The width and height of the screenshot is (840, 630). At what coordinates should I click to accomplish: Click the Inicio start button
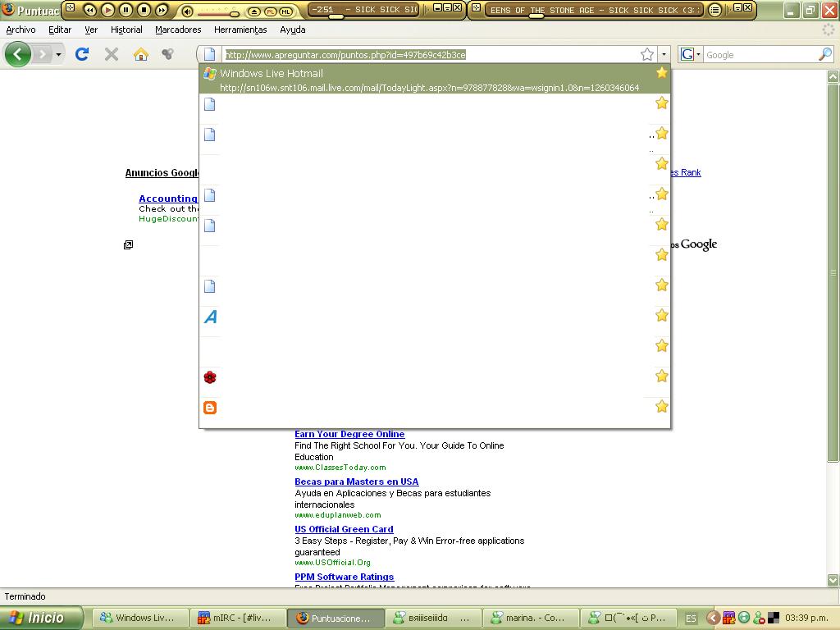[41, 618]
